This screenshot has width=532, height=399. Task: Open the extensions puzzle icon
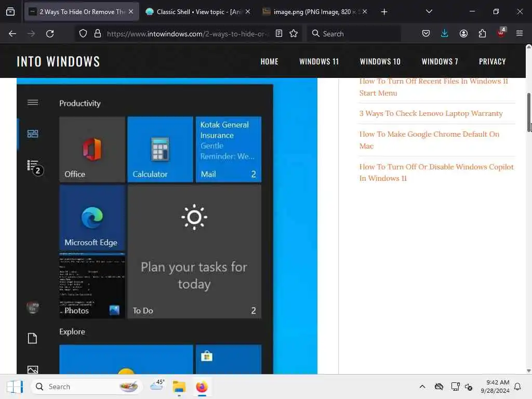point(482,34)
